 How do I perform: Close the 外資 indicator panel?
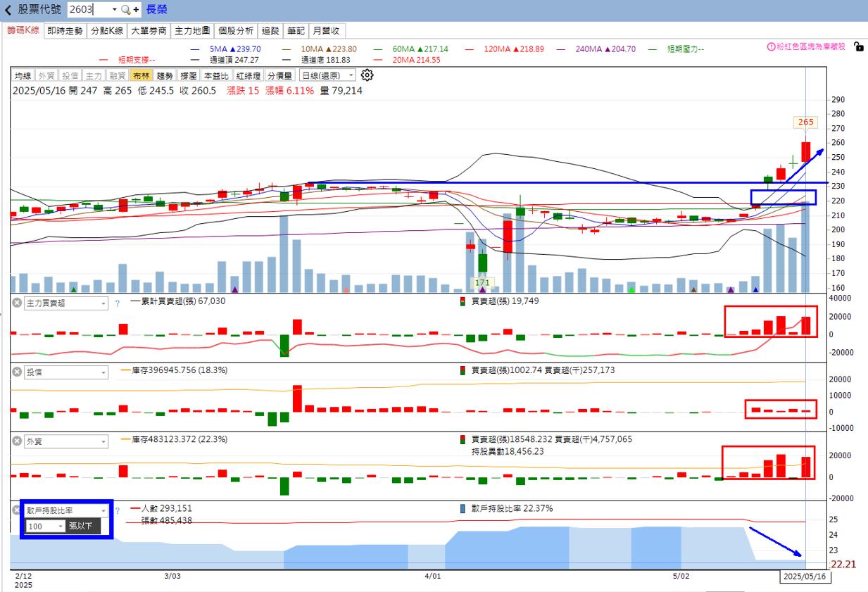[17, 441]
